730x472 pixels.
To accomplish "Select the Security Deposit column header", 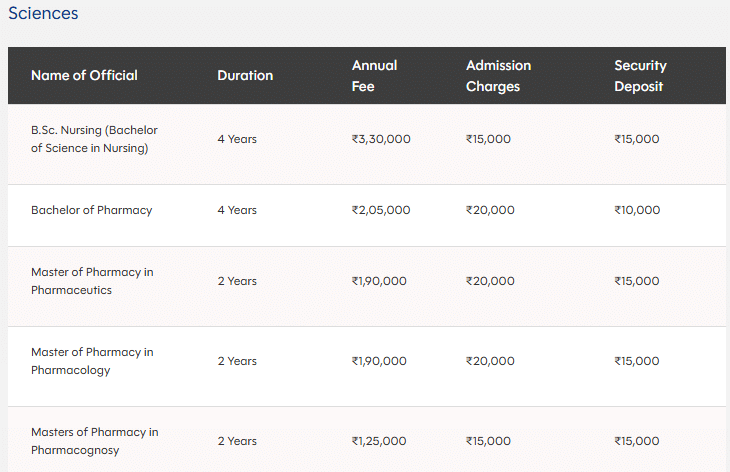I will click(640, 75).
